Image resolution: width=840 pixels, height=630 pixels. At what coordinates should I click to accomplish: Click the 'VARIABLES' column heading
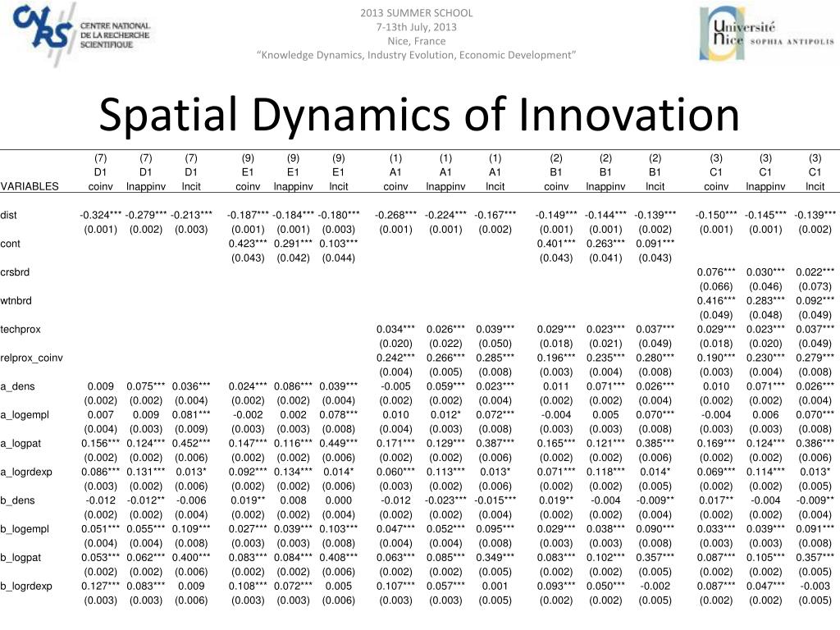click(30, 186)
